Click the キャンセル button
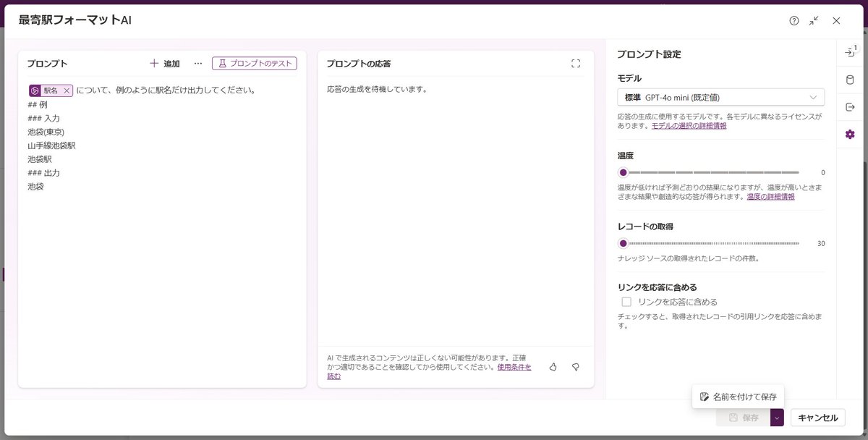 point(818,418)
